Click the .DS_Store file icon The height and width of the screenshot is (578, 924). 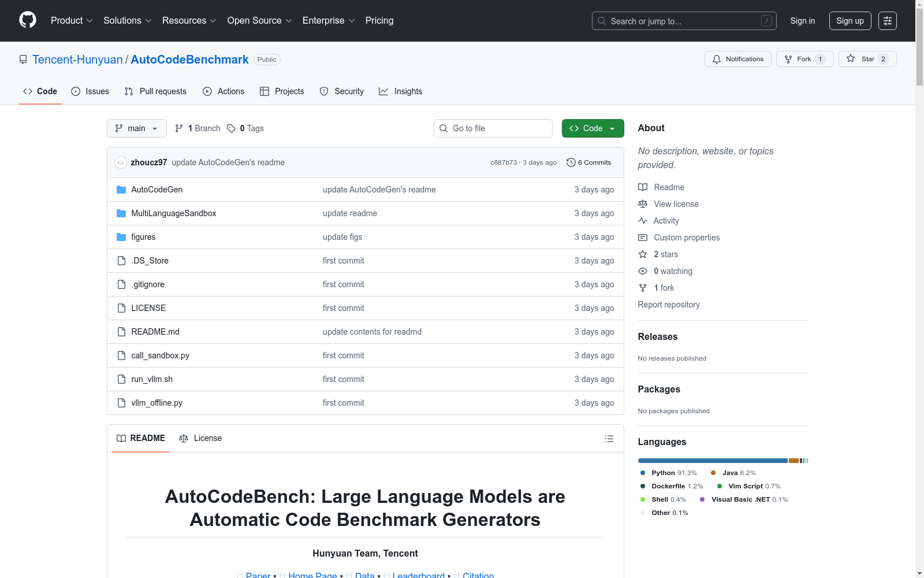click(x=121, y=261)
